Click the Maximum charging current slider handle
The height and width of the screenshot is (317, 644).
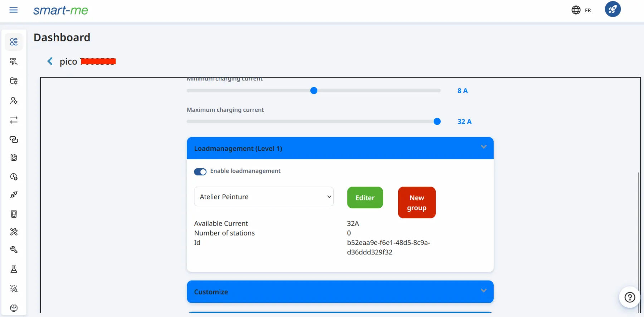pyautogui.click(x=437, y=122)
